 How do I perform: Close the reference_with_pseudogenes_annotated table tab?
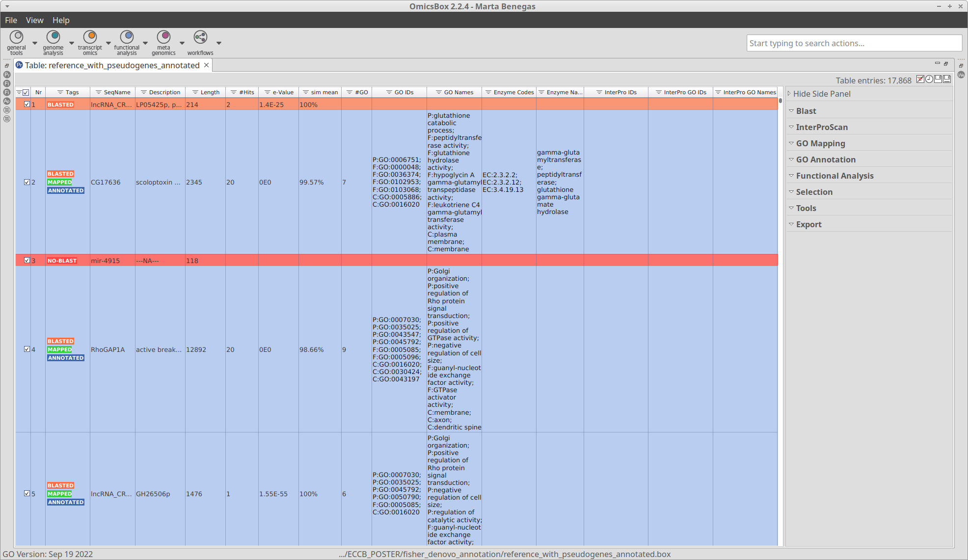pos(207,65)
